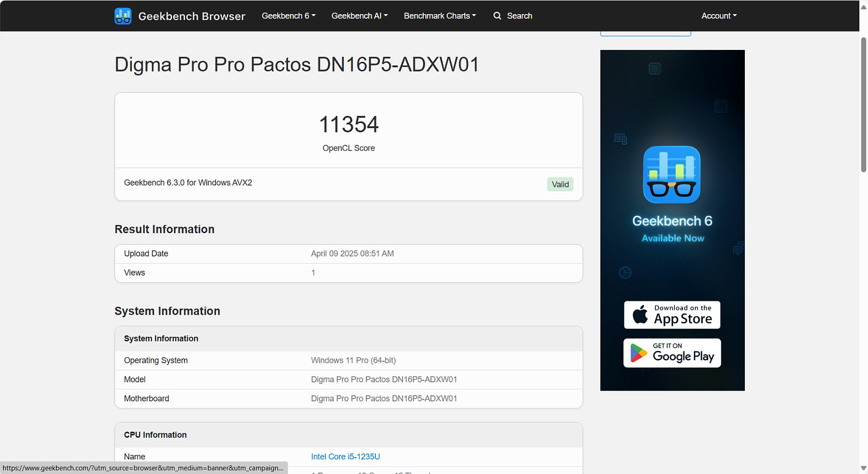Click the Geekbench 6 app icon in ad
This screenshot has width=868, height=474.
[x=672, y=175]
